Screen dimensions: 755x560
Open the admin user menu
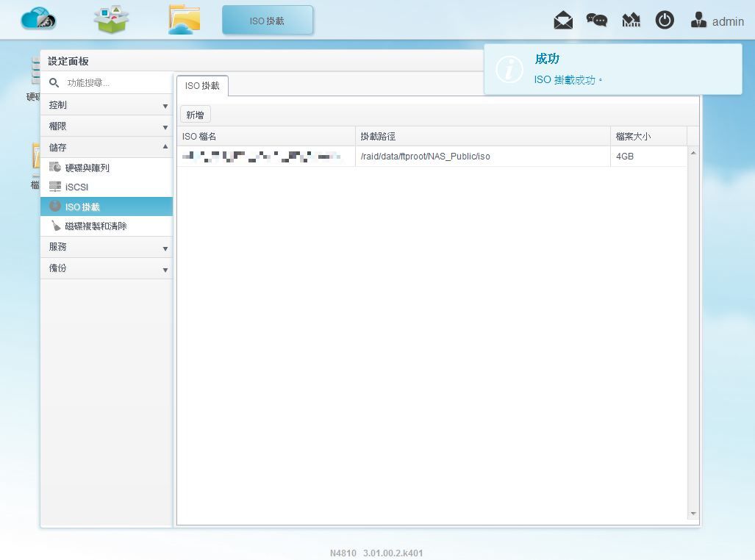pyautogui.click(x=717, y=21)
